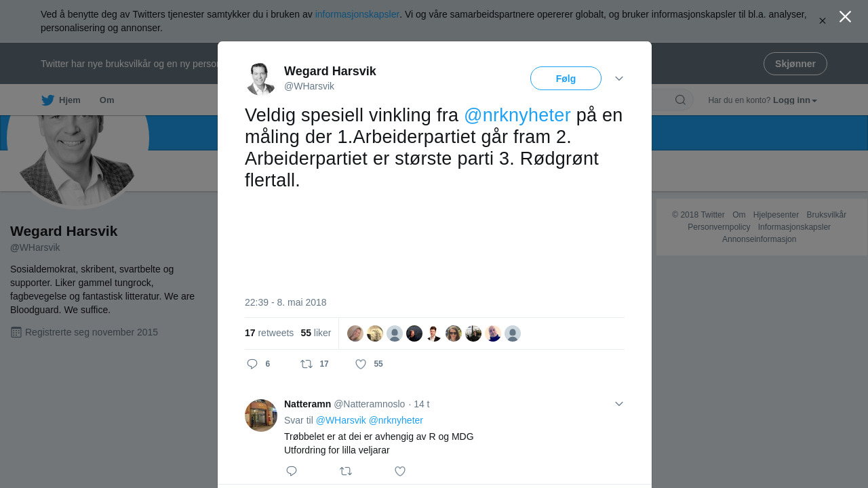The height and width of the screenshot is (488, 868).
Task: Click the reply icon on main tweet
Action: [252, 364]
